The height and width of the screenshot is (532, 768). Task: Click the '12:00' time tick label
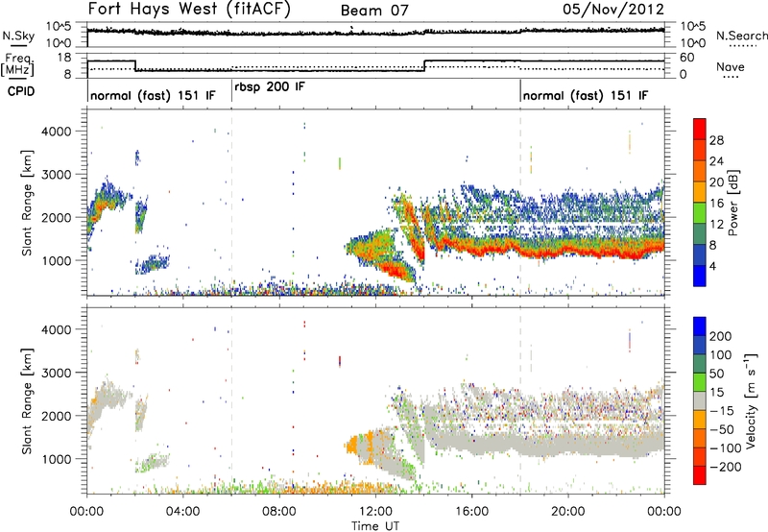click(x=375, y=512)
